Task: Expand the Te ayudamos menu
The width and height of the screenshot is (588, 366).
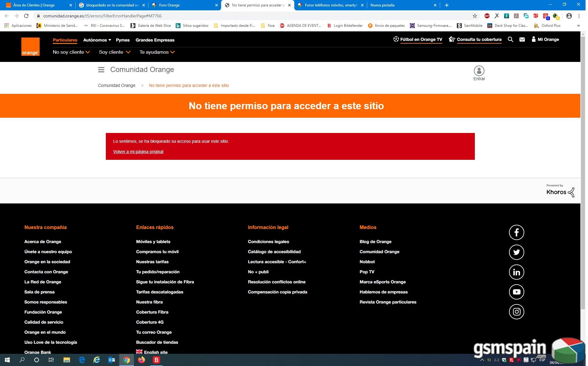Action: pos(158,52)
